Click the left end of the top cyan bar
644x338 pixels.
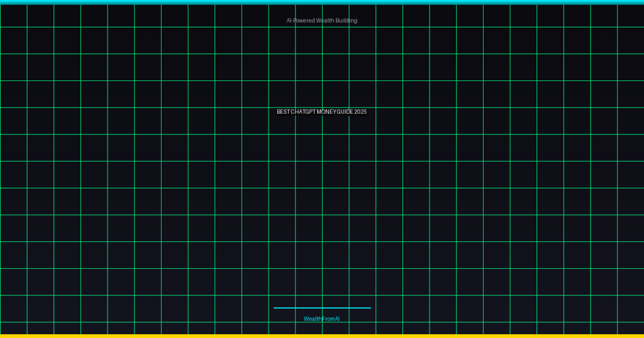tap(3, 2)
